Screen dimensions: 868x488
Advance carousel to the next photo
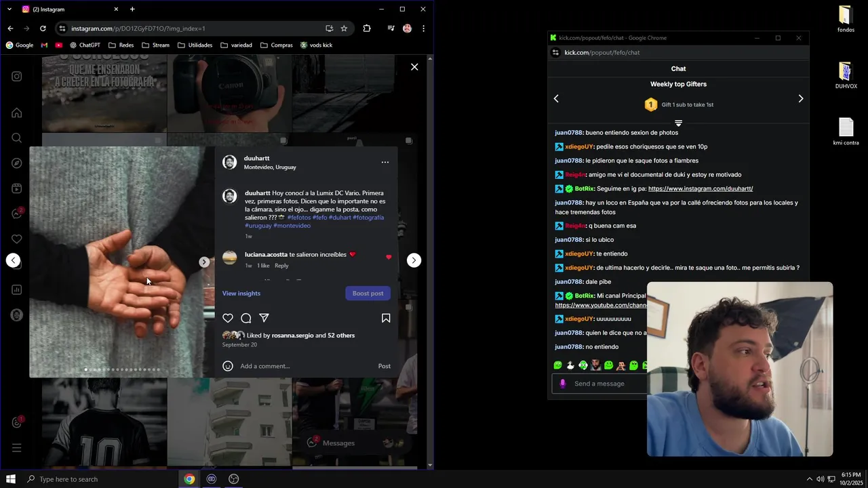click(x=204, y=262)
